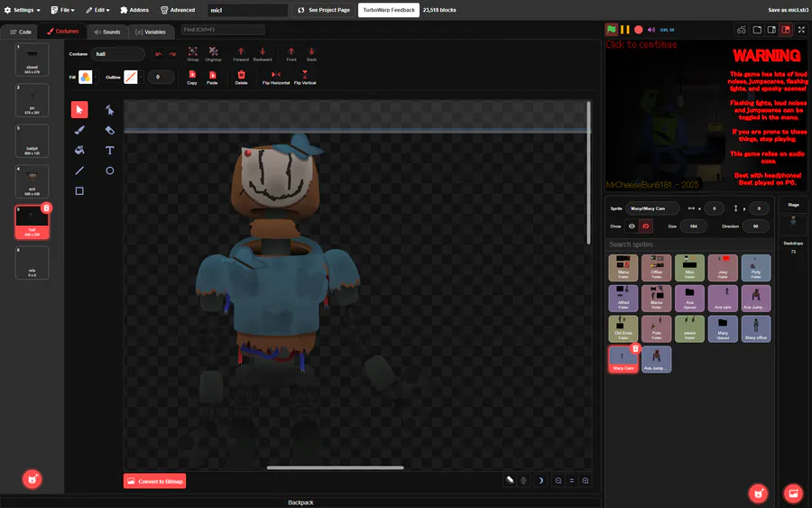Click the TurboWarp Feedback button

coord(388,10)
